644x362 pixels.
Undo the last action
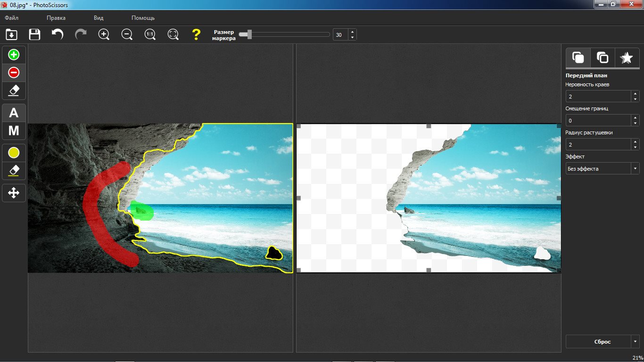58,34
